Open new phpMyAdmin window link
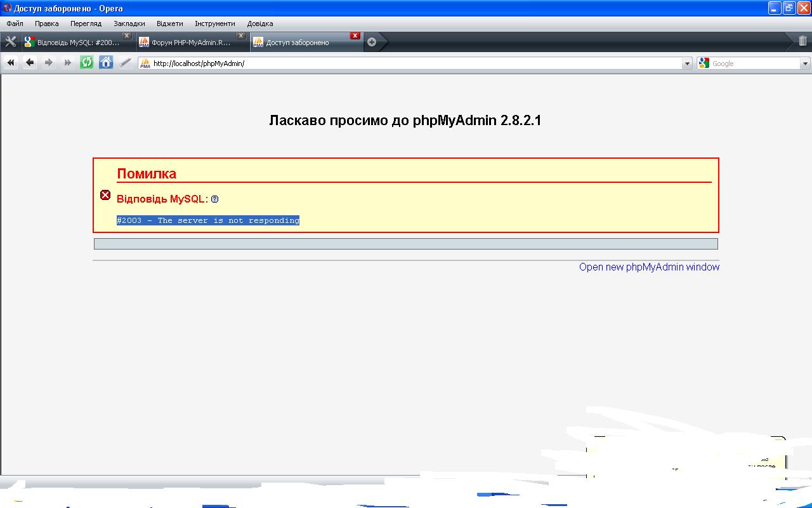The width and height of the screenshot is (812, 508). 649,267
